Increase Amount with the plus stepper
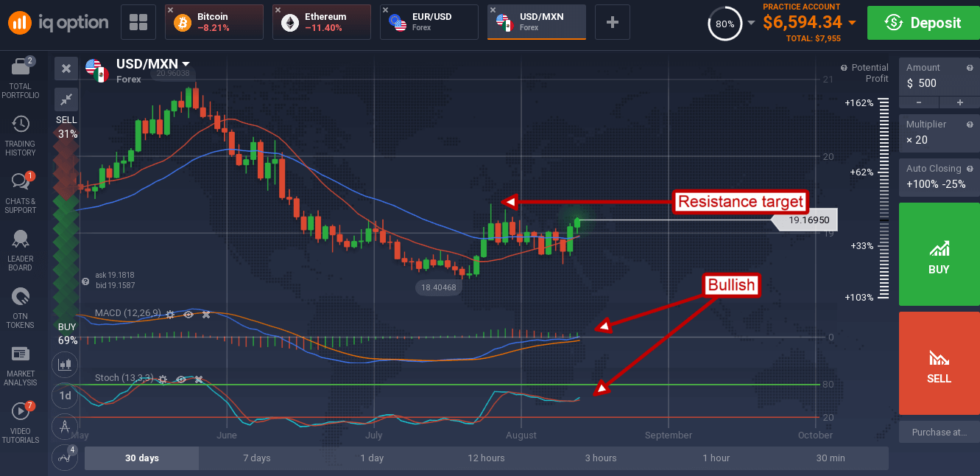Screen dimensions: 980x476 click(960, 102)
